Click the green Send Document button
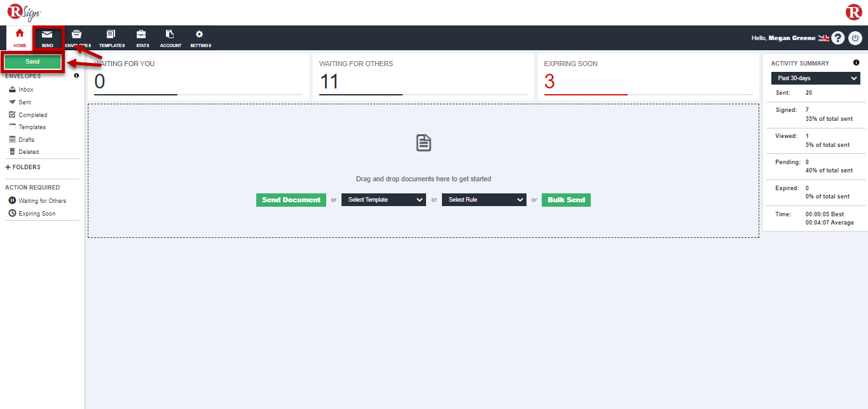The height and width of the screenshot is (409, 868). coord(291,200)
